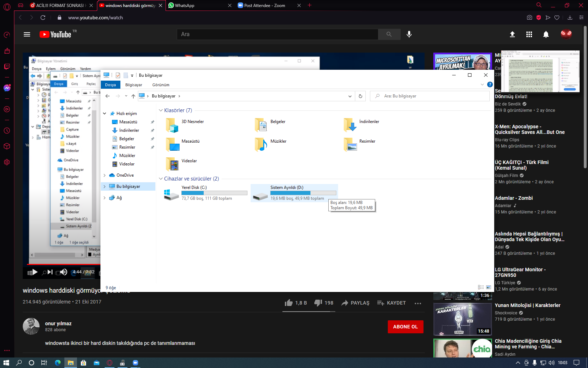The width and height of the screenshot is (588, 368).
Task: Click KAYDET save button
Action: [392, 303]
